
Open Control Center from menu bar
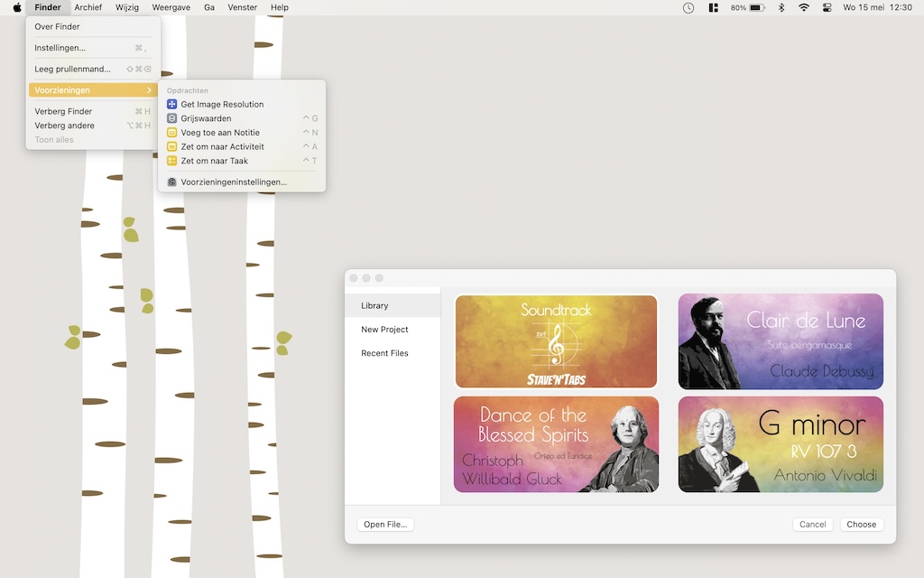click(x=827, y=7)
